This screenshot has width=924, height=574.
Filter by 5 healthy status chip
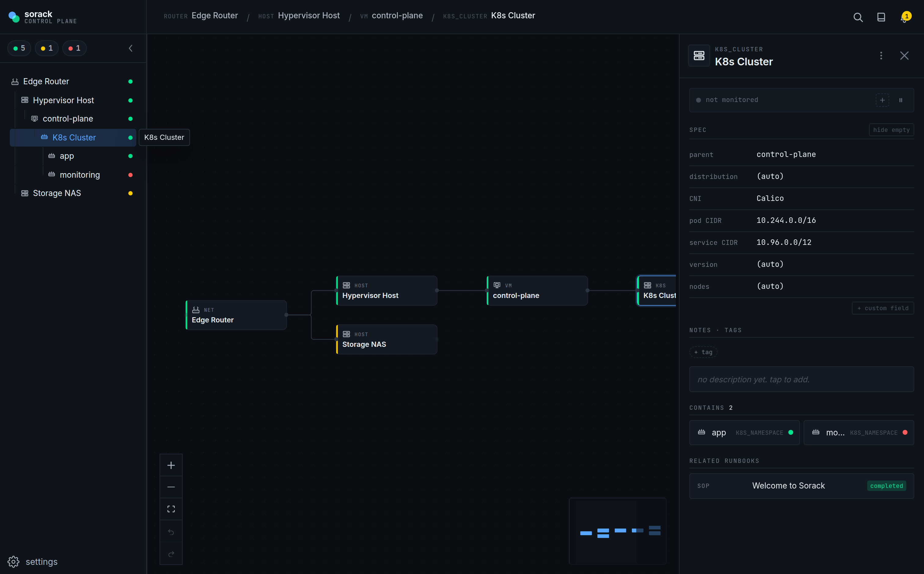(19, 48)
